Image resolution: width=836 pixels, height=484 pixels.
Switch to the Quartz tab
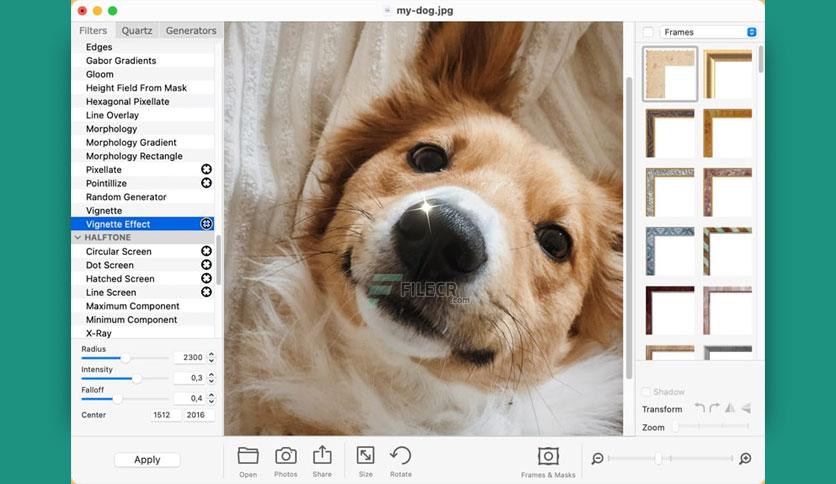click(137, 30)
